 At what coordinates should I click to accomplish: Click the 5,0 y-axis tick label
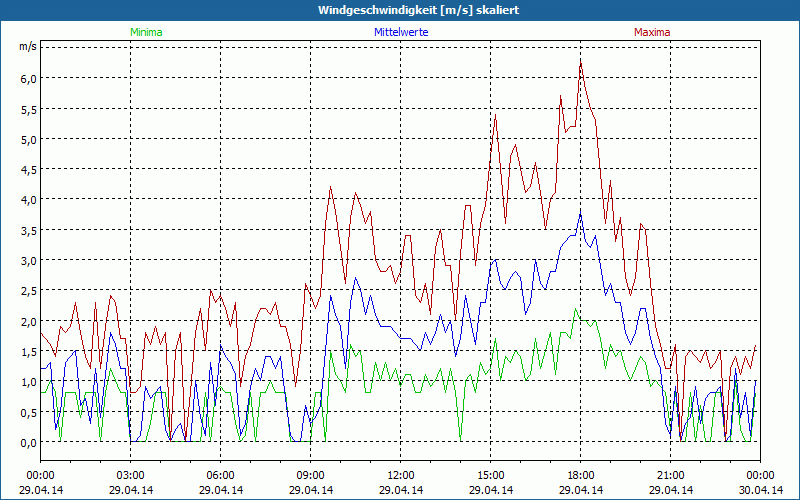tap(28, 139)
